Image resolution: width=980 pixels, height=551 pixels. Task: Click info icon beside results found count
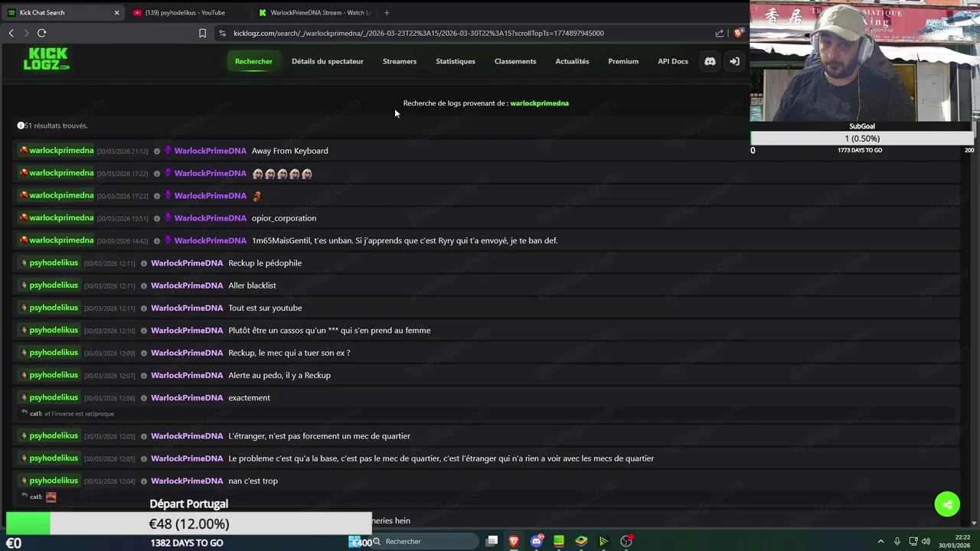pyautogui.click(x=21, y=126)
